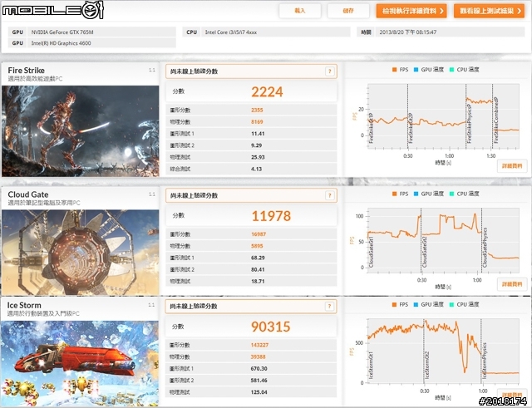532x408 pixels.
Task: Click the Mobile01 logo
Action: 52,11
